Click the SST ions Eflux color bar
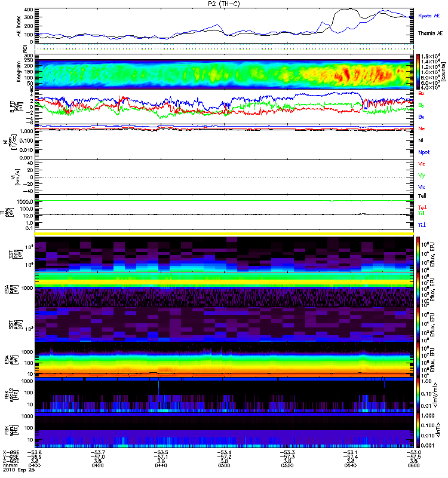 [418, 255]
